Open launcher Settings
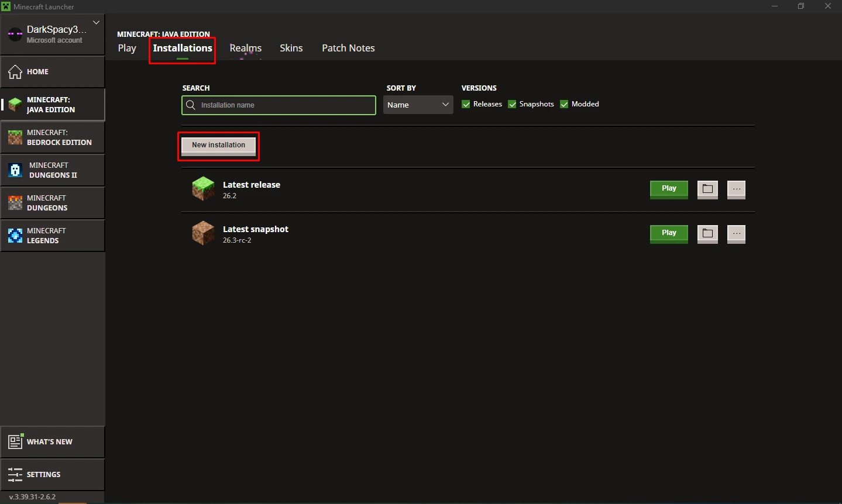Image resolution: width=842 pixels, height=504 pixels. (x=53, y=475)
